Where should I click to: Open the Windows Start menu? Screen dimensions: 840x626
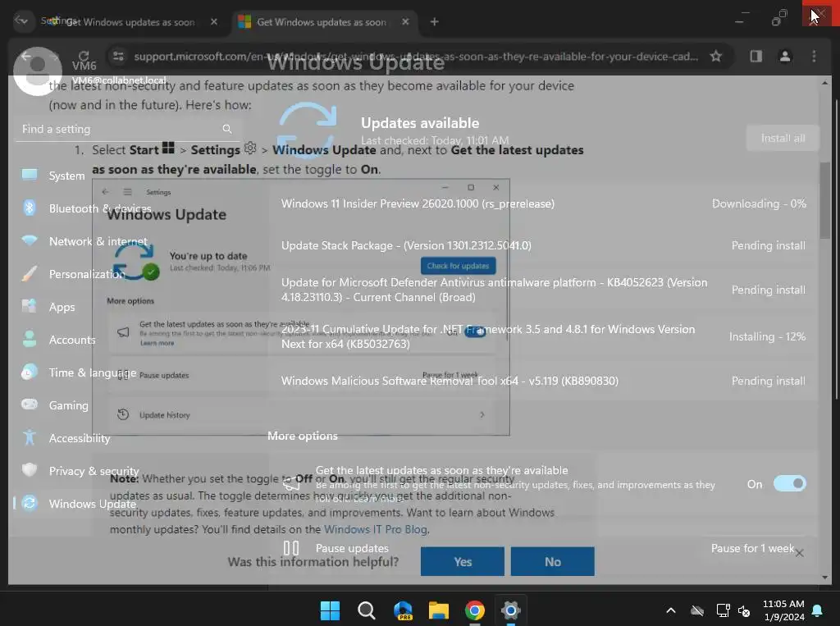(x=330, y=610)
